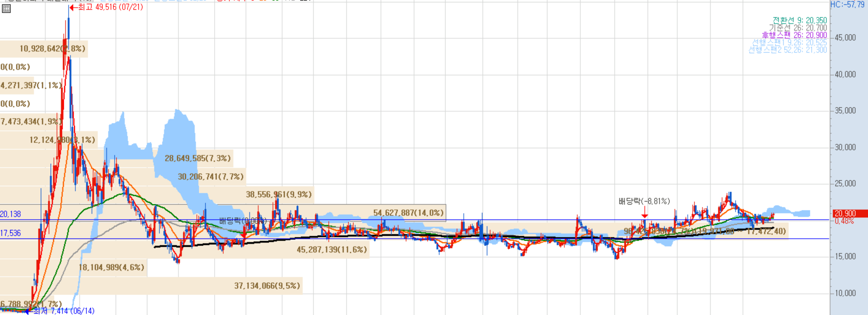Click volume profile bar 4,271,397(1.1%)
868x315 pixels.
coord(32,85)
